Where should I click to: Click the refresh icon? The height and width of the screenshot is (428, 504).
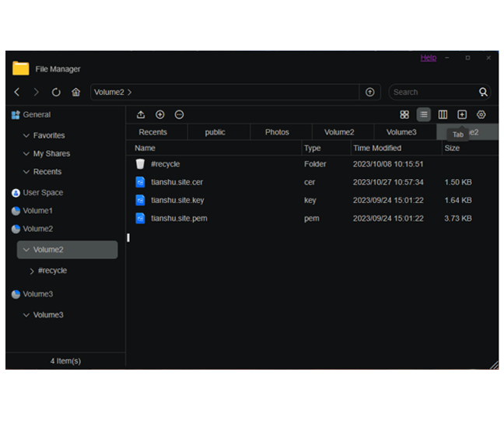click(56, 92)
